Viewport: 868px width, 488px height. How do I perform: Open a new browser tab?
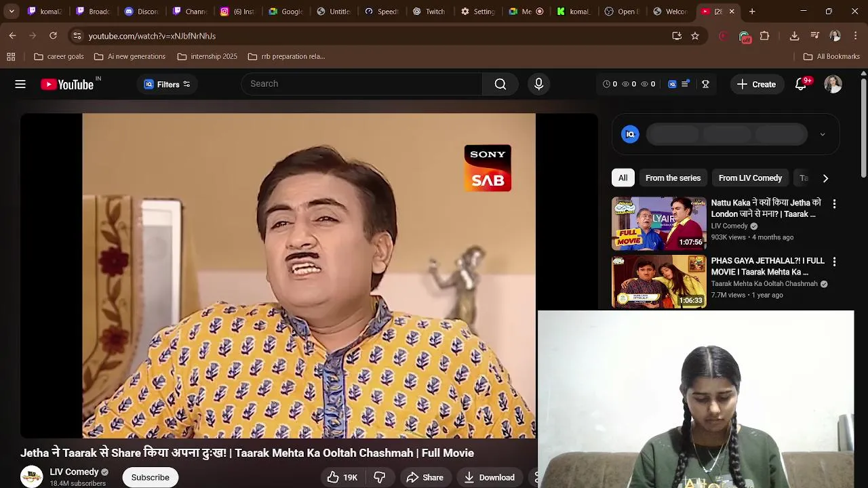click(752, 12)
